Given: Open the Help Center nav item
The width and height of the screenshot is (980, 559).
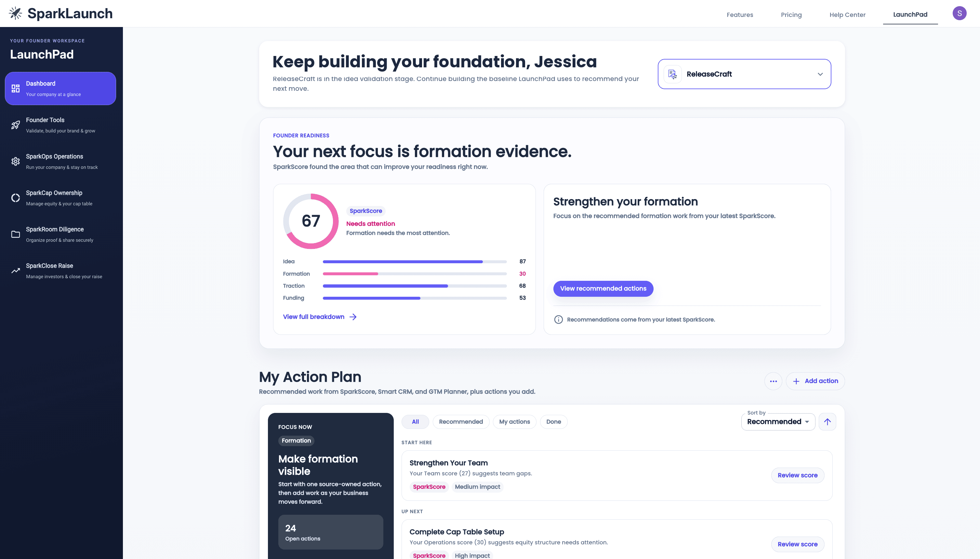Looking at the screenshot, I should pos(847,15).
